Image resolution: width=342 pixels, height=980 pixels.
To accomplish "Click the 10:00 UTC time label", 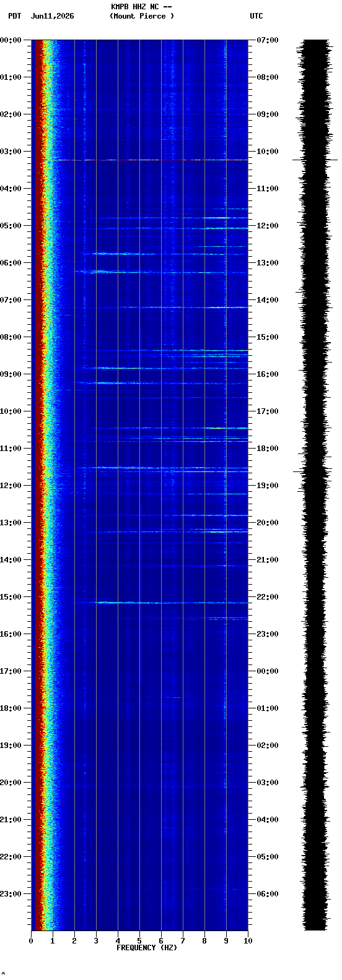I will point(268,152).
